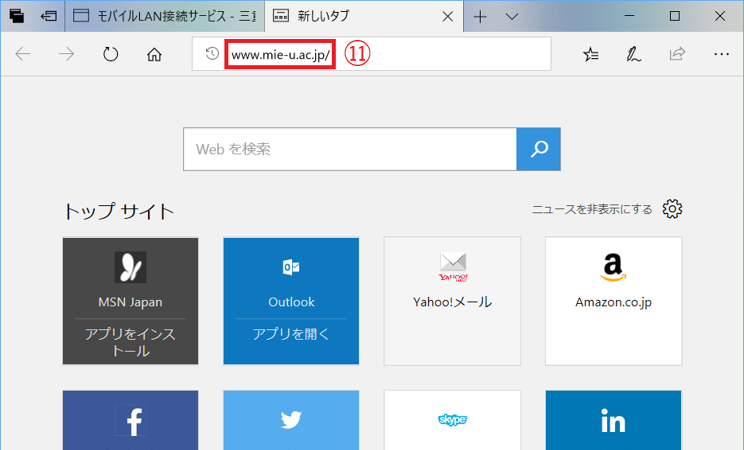This screenshot has width=744, height=450.
Task: Click アプリを開く on Outlook tile
Action: (291, 334)
